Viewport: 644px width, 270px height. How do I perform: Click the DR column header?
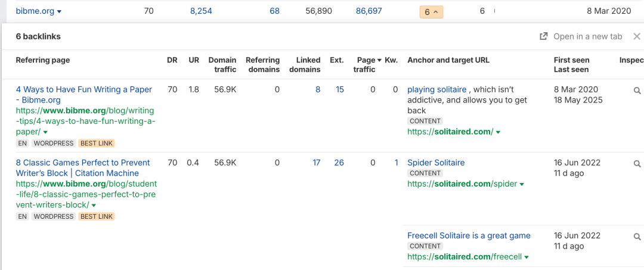point(172,60)
